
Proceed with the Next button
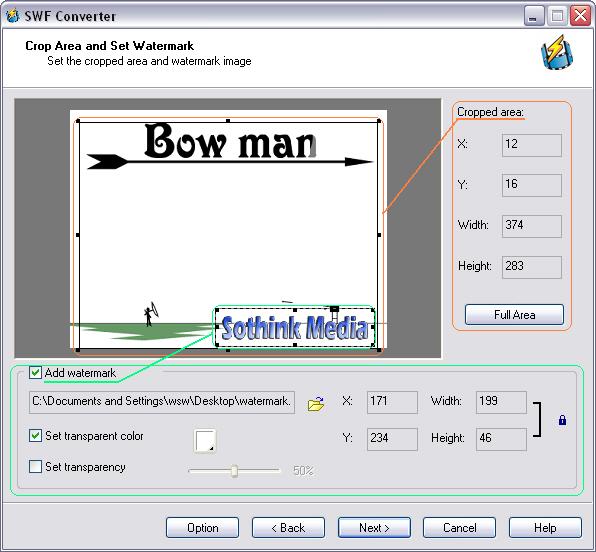tap(374, 528)
